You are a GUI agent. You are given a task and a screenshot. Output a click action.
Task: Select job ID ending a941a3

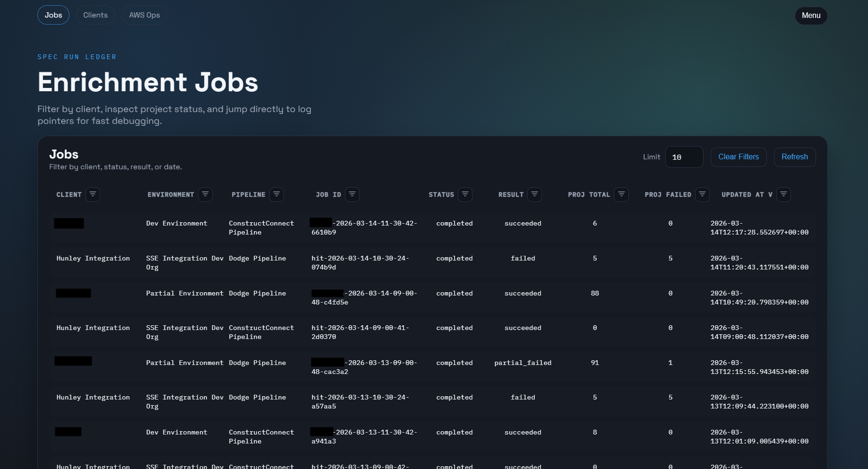[x=364, y=437]
